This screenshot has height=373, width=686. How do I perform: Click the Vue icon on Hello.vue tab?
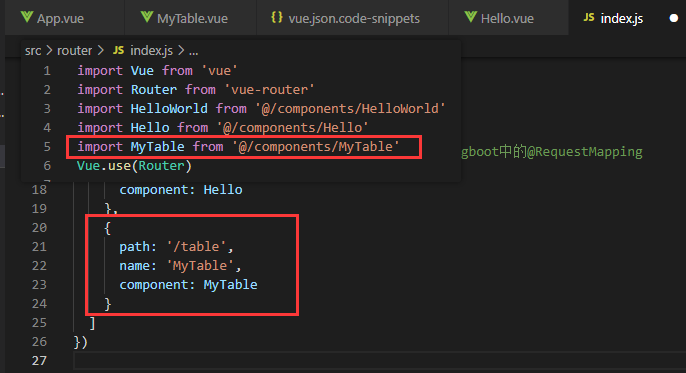click(471, 17)
